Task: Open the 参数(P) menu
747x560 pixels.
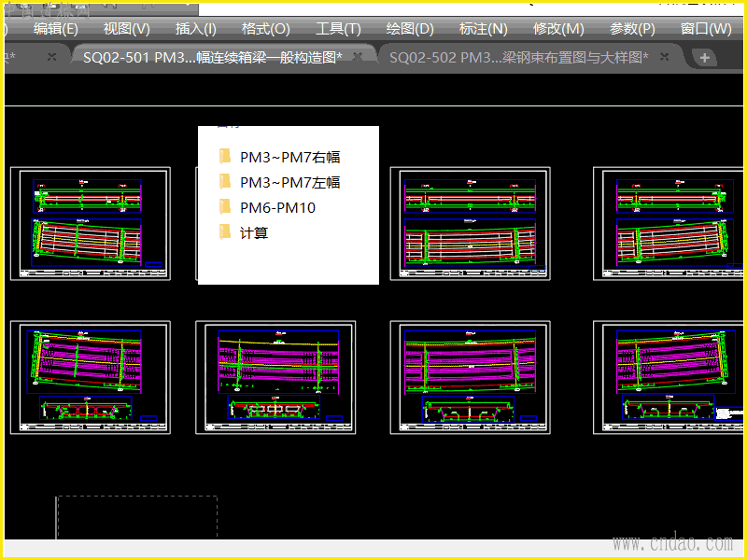Action: [632, 29]
